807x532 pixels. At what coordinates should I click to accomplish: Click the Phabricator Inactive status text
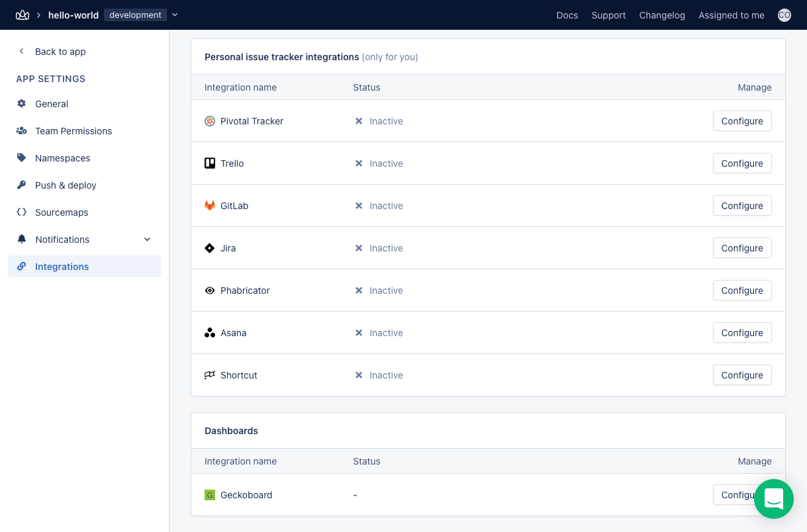[387, 290]
